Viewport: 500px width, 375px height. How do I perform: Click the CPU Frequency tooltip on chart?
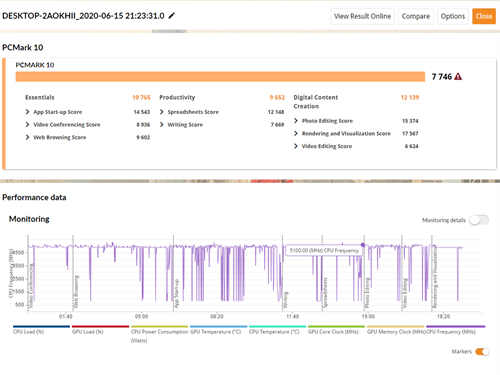pyautogui.click(x=324, y=250)
